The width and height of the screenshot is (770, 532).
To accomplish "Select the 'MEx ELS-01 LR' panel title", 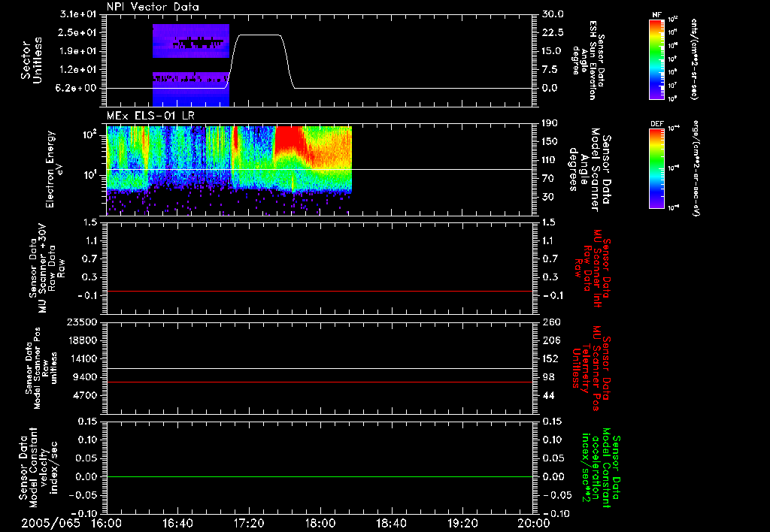I will click(150, 116).
